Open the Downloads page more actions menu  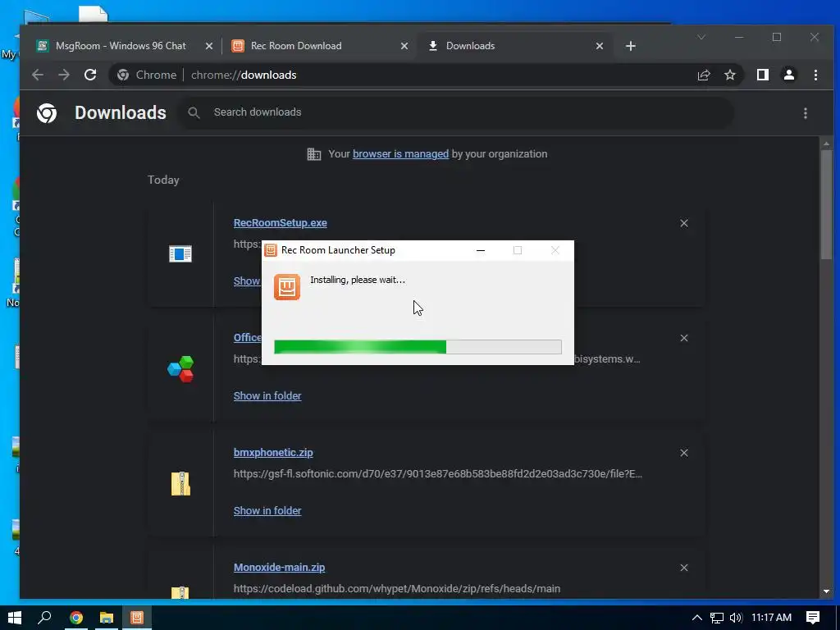tap(806, 113)
